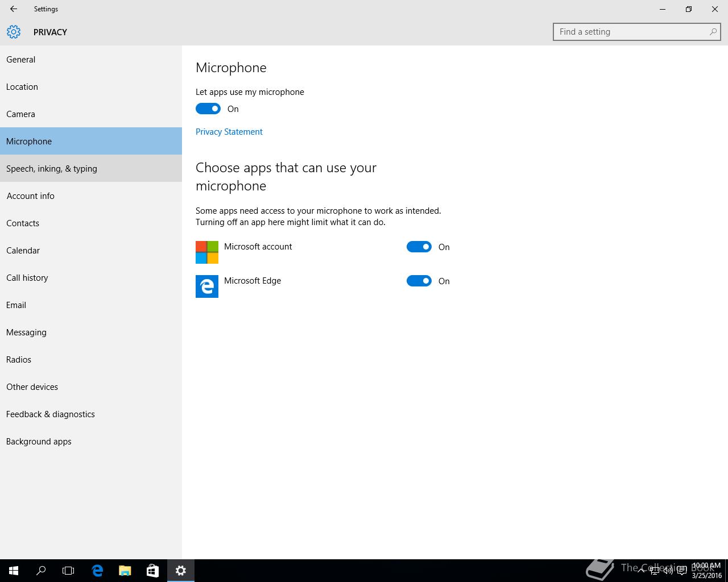The image size is (728, 582).
Task: Click the taskbar clock and date
Action: tap(706, 571)
